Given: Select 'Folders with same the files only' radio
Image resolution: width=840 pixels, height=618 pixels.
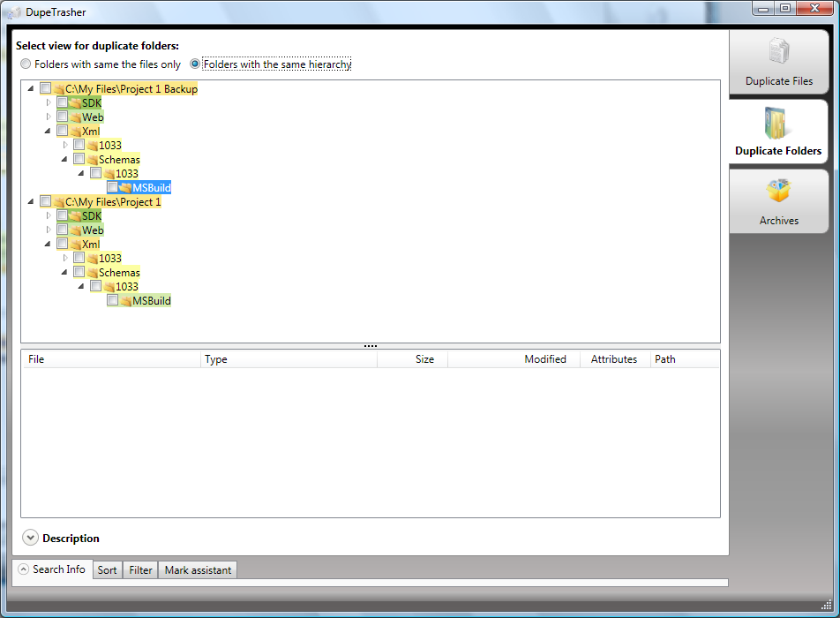Looking at the screenshot, I should click(x=26, y=64).
